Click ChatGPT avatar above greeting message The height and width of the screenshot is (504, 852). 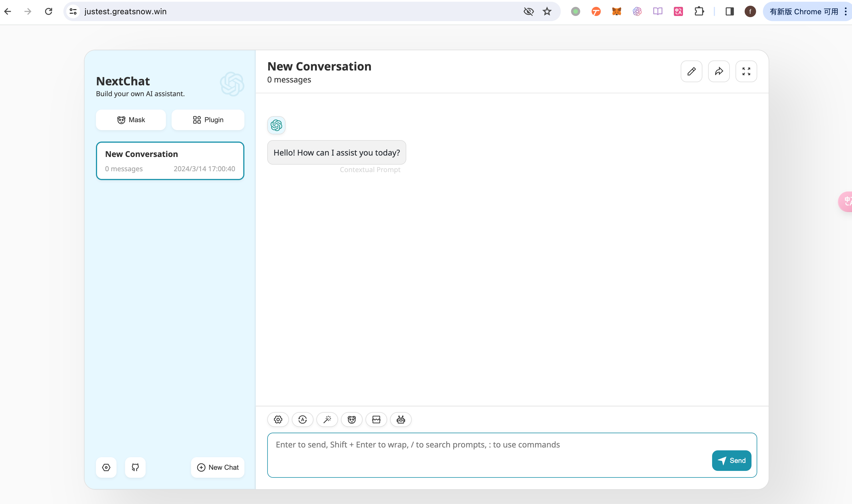(276, 125)
